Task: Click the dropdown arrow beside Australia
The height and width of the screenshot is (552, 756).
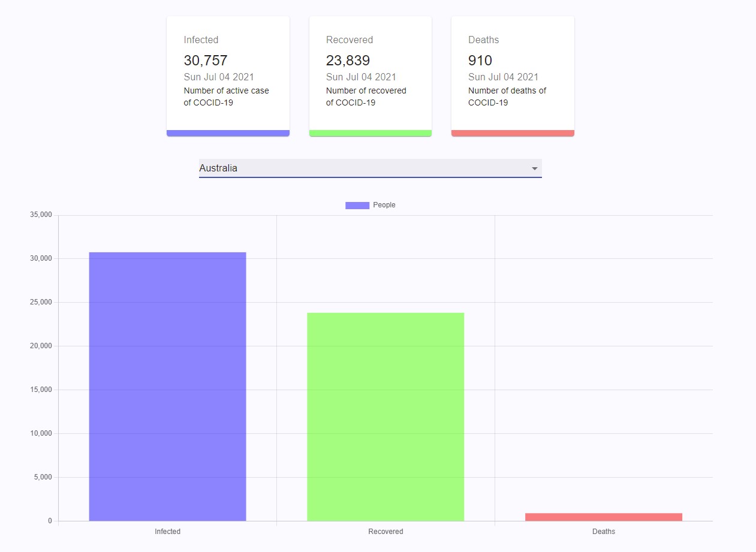Action: click(x=535, y=169)
